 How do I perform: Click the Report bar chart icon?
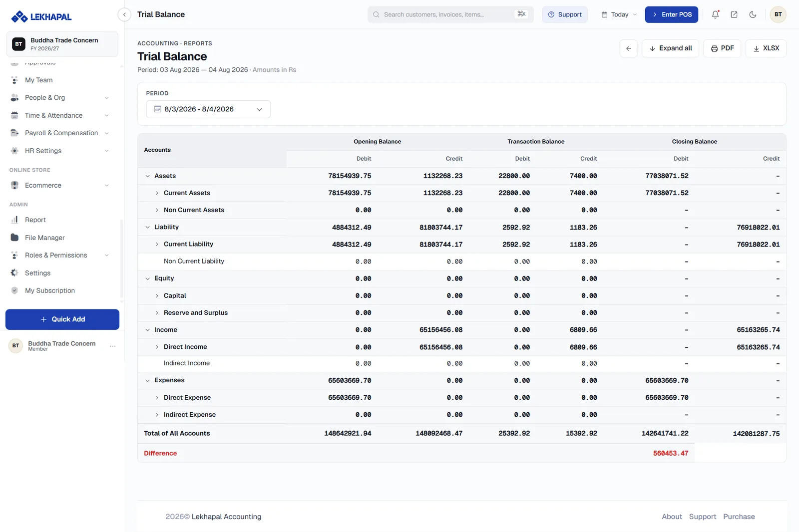click(14, 220)
